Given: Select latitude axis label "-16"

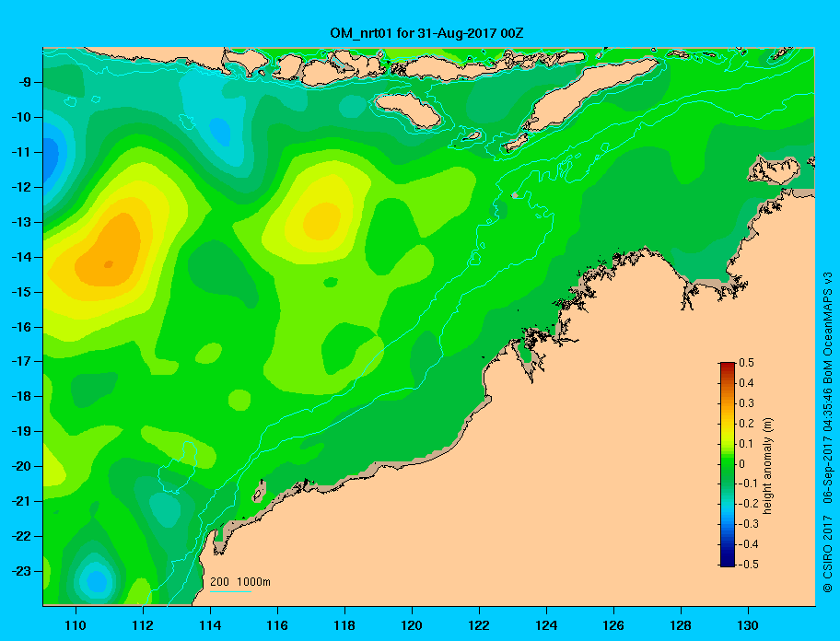Looking at the screenshot, I should tap(21, 327).
